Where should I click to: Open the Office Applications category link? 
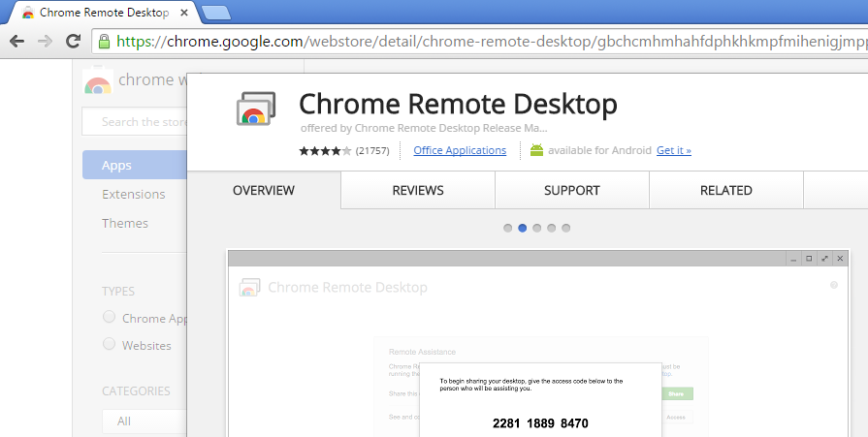460,150
